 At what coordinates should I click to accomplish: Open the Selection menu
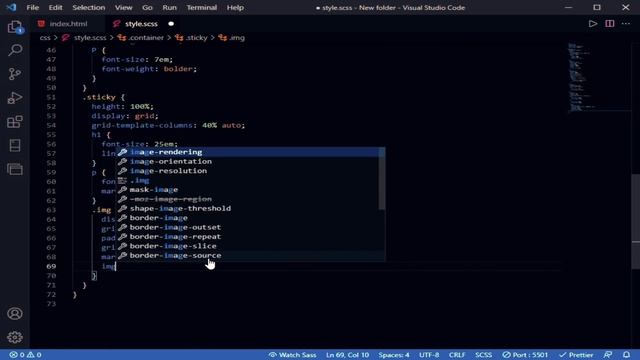89,7
